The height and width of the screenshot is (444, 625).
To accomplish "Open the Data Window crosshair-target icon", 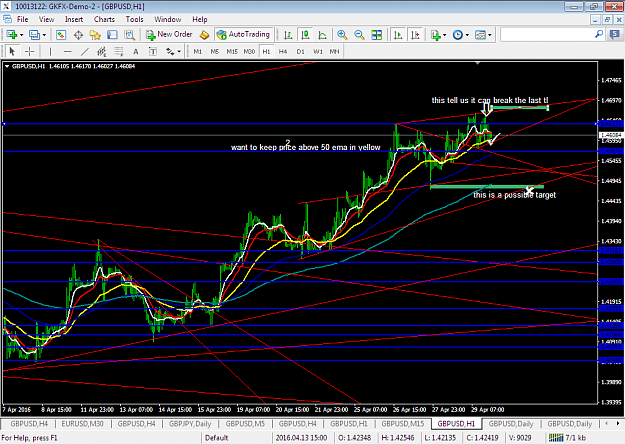I will coord(78,35).
